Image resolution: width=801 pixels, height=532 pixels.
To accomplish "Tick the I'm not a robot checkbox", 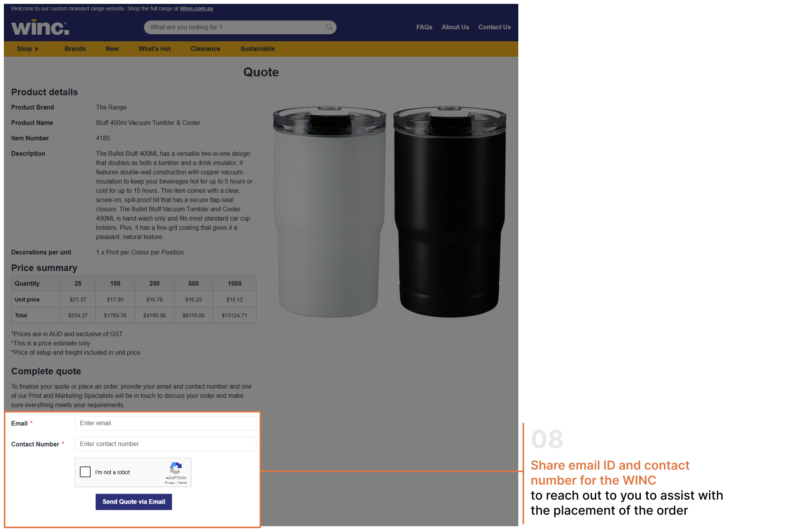I will tap(85, 472).
